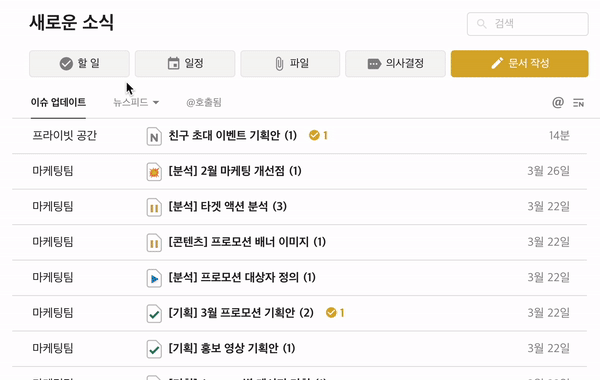Click the 검색 search field
This screenshot has height=380, width=600.
click(x=527, y=24)
